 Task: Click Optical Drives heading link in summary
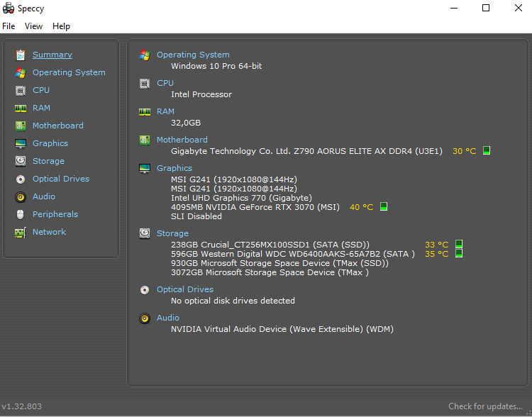(x=185, y=289)
